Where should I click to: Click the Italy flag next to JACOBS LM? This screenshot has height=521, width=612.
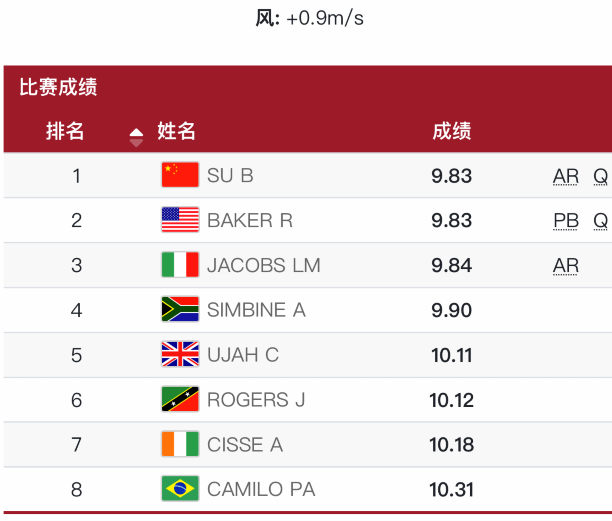(180, 264)
